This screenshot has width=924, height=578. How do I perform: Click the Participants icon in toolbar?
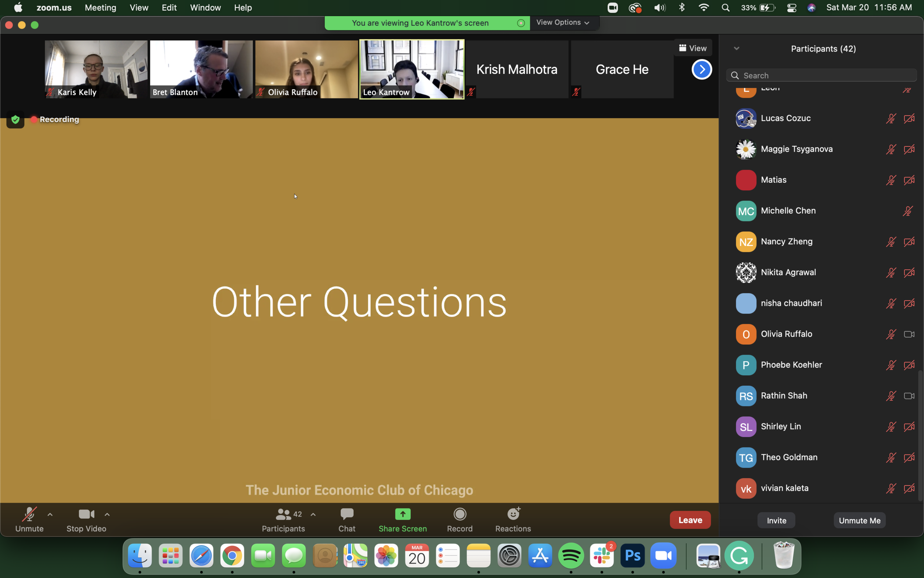[283, 514]
